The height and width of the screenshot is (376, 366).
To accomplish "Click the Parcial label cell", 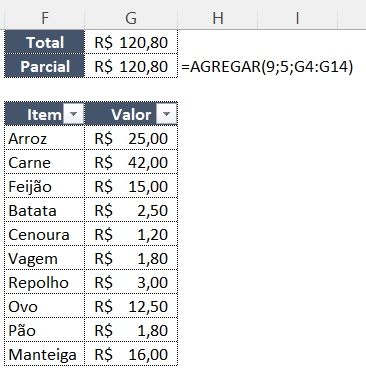I will pyautogui.click(x=45, y=66).
